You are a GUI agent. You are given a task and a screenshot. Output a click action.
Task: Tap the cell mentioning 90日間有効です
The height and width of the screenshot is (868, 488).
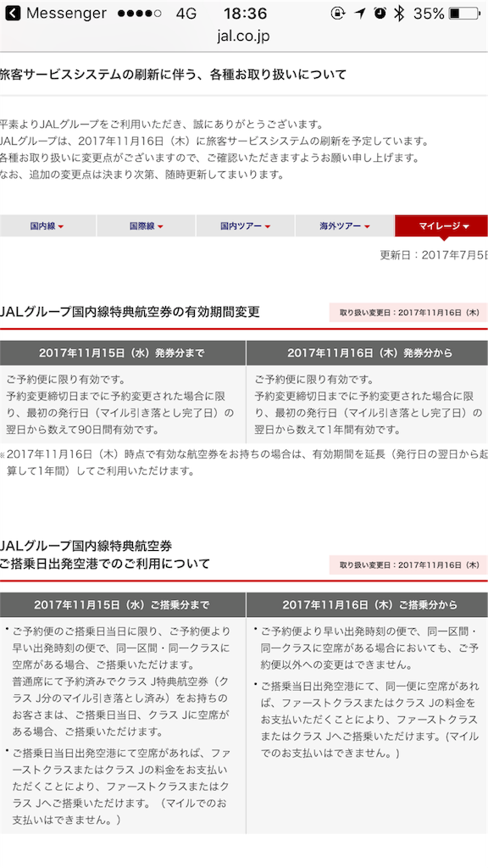(x=122, y=404)
